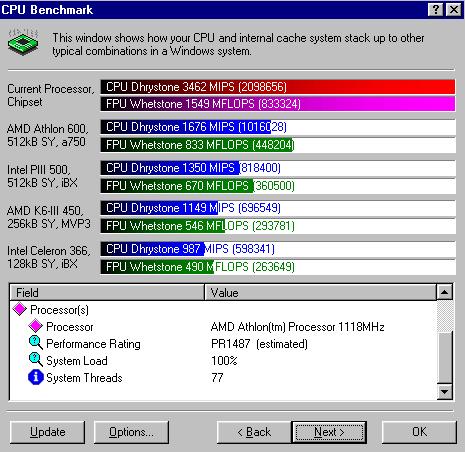Select the FPU Whetstone 670 MFLOPS bar
Image resolution: width=465 pixels, height=452 pixels.
click(278, 186)
